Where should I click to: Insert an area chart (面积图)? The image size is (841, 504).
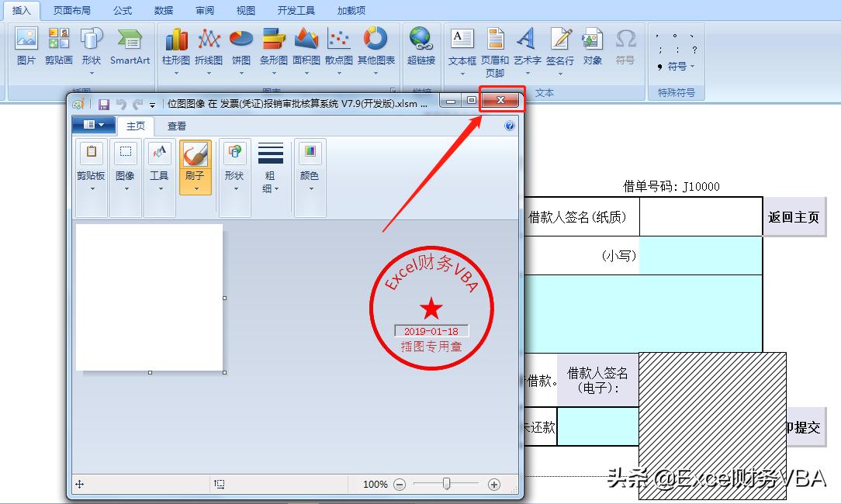306,50
